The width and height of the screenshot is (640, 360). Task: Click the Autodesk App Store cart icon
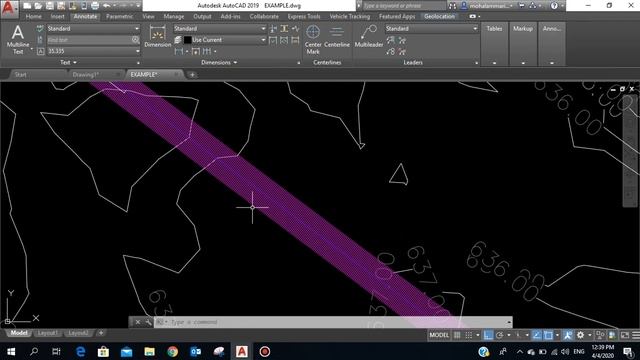[522, 6]
